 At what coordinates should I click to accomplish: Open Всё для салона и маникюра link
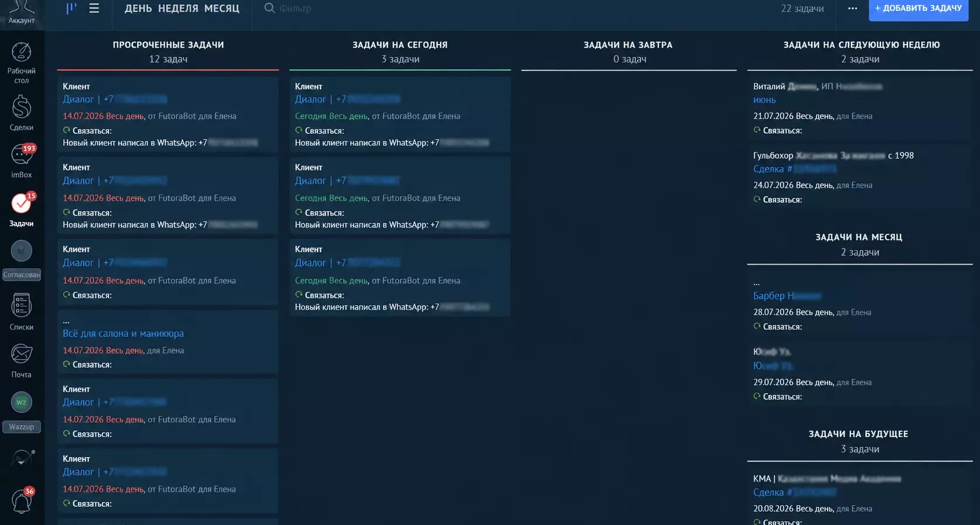[123, 333]
